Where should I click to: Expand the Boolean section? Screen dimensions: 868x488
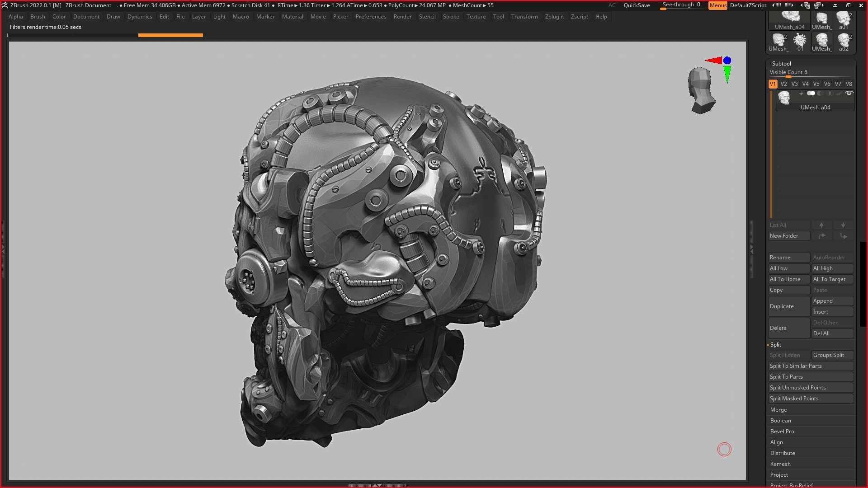[781, 421]
